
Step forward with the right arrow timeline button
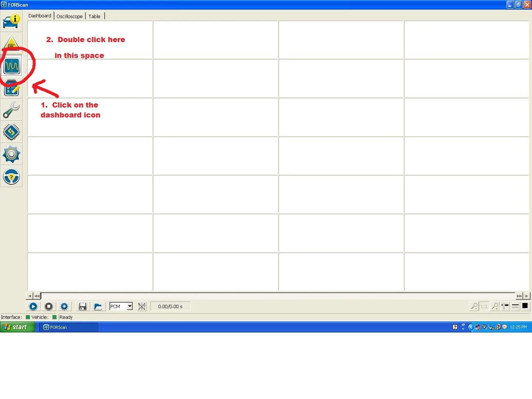(527, 296)
